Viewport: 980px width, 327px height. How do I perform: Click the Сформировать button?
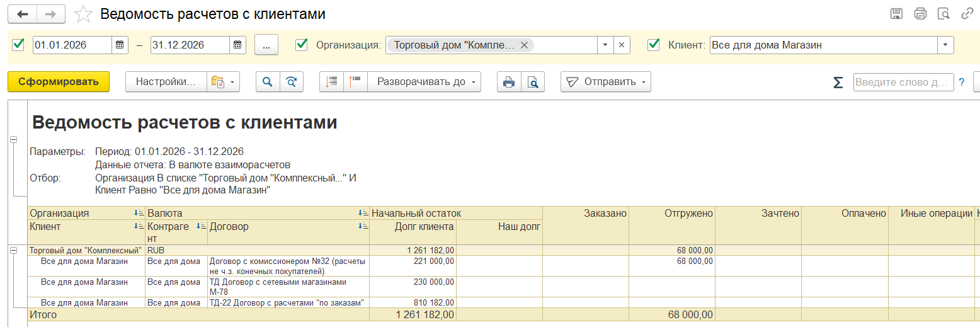[59, 82]
